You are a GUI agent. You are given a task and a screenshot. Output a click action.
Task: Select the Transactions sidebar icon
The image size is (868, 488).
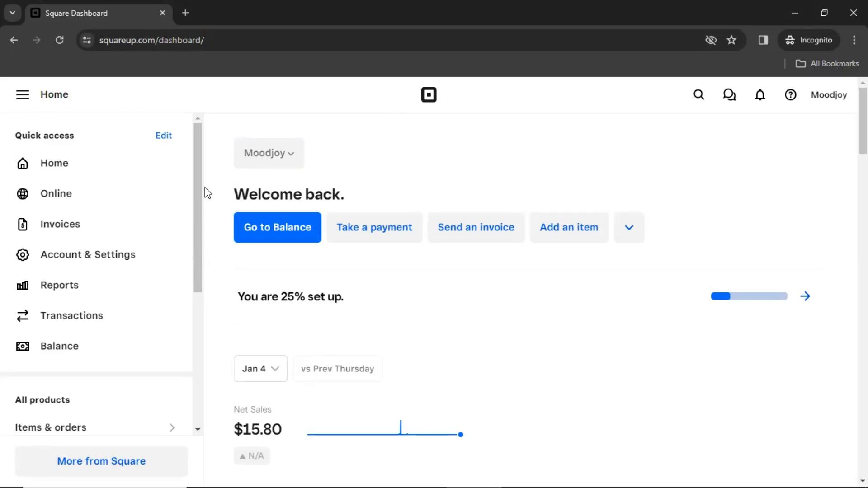click(x=23, y=315)
